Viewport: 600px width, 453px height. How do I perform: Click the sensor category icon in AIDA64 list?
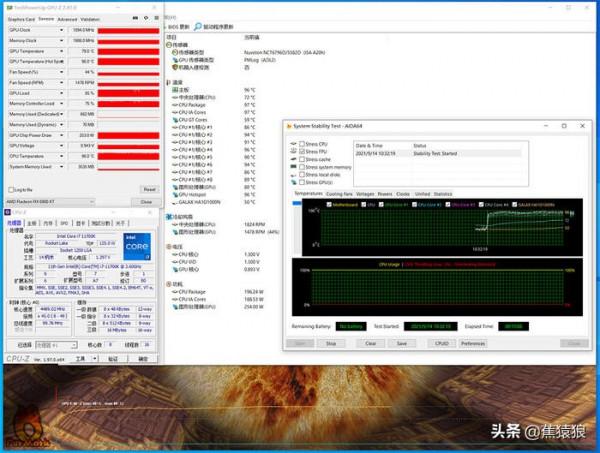tap(169, 45)
